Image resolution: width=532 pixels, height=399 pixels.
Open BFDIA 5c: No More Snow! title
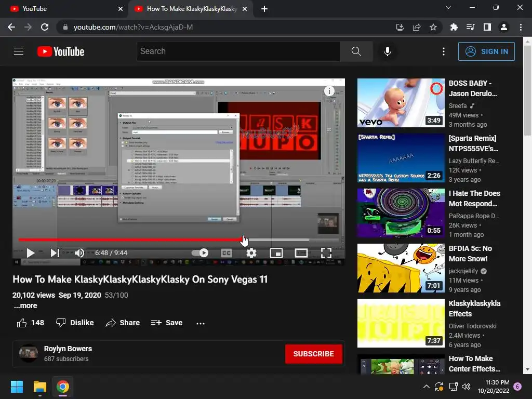[x=470, y=254]
